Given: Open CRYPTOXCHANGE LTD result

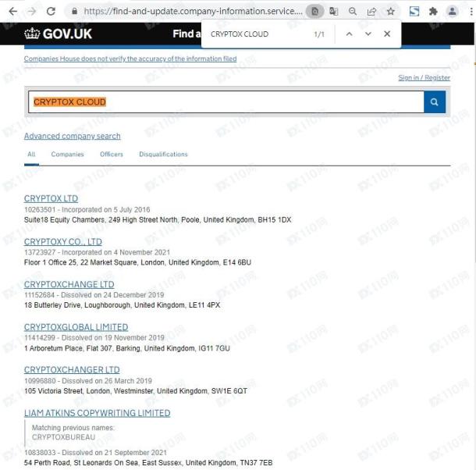Looking at the screenshot, I should click(69, 284).
